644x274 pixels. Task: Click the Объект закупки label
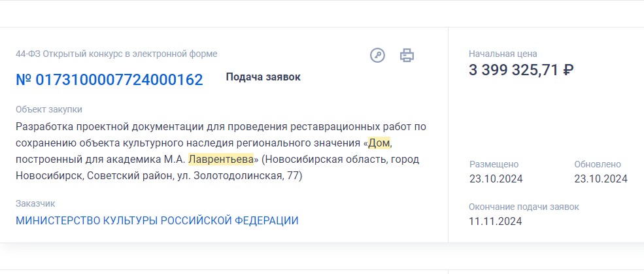[x=49, y=109]
